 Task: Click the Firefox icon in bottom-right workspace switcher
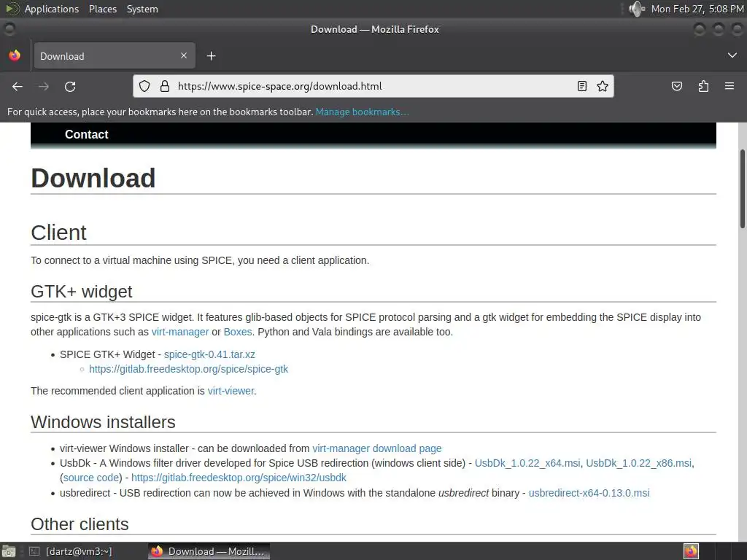pos(691,551)
